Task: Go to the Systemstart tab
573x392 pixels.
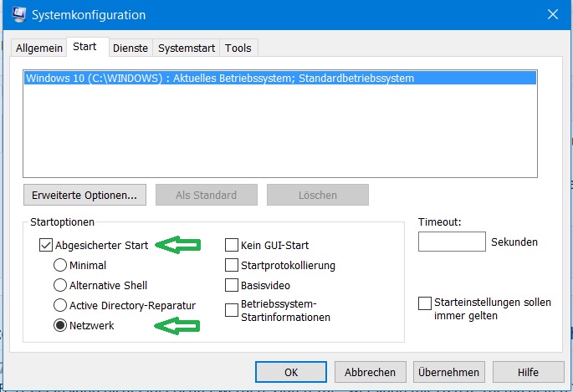Action: pos(187,48)
